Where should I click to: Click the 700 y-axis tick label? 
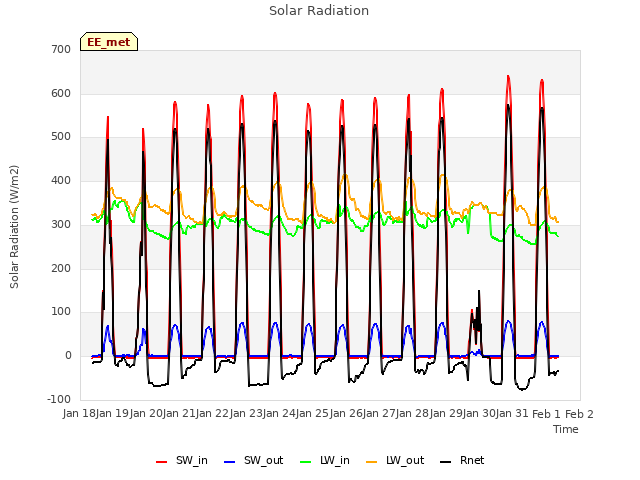tap(61, 49)
